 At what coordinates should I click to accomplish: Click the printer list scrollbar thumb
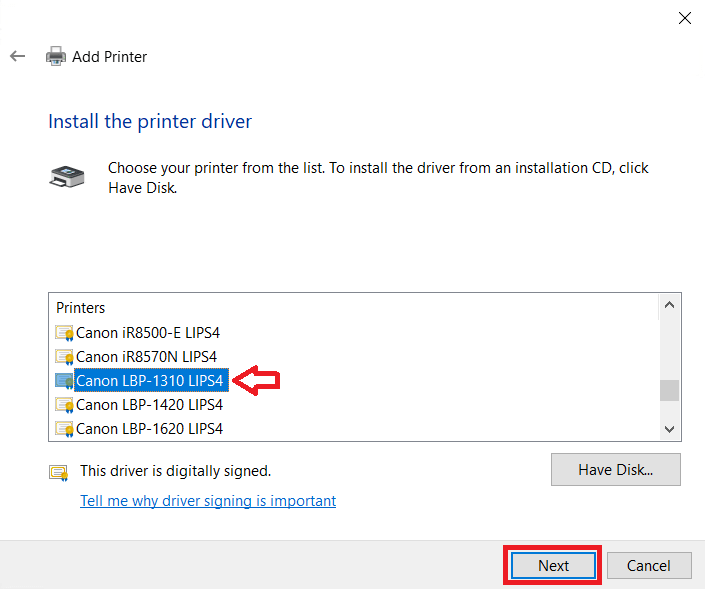pos(669,390)
